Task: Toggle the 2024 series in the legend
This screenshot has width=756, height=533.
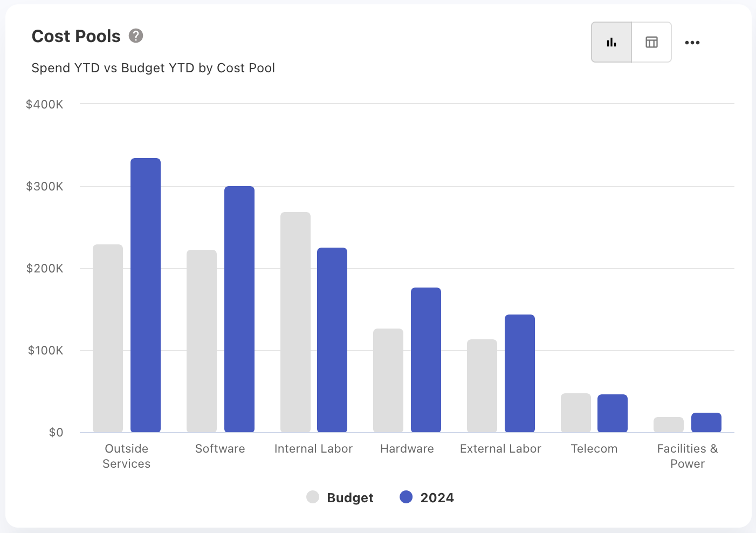Action: click(437, 497)
